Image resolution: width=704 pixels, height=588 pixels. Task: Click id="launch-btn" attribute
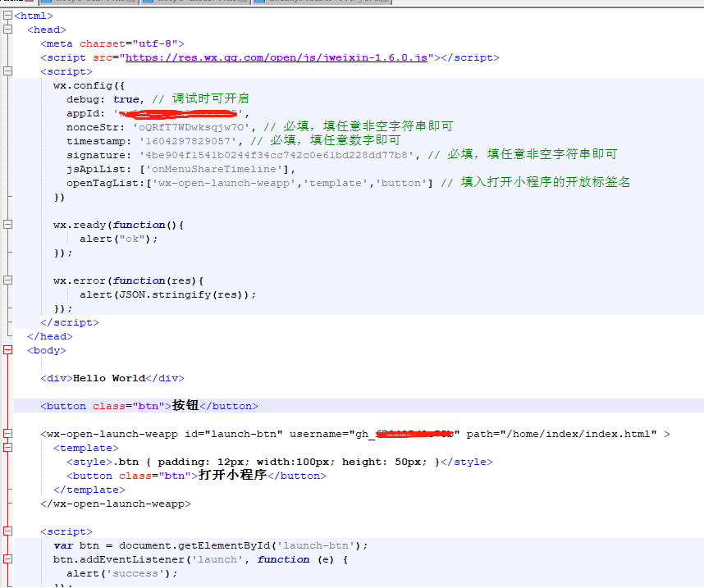click(234, 434)
